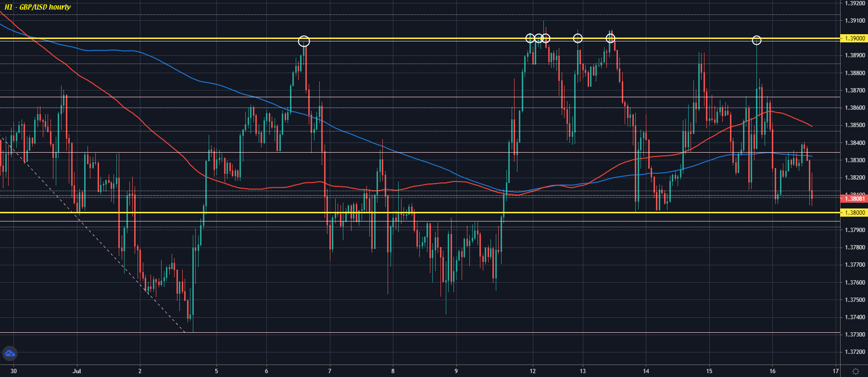Screen dimensions: 868x377
Task: Select the circle marker on July 6 peak
Action: [x=304, y=41]
